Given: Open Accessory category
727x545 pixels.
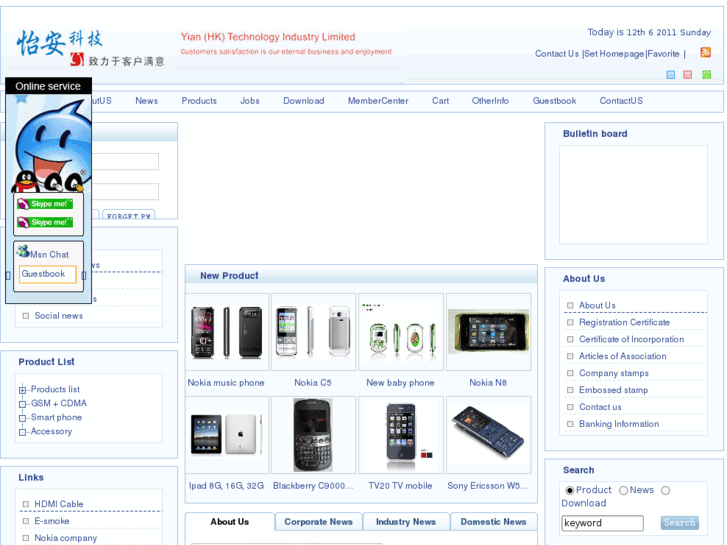Looking at the screenshot, I should coord(51,431).
